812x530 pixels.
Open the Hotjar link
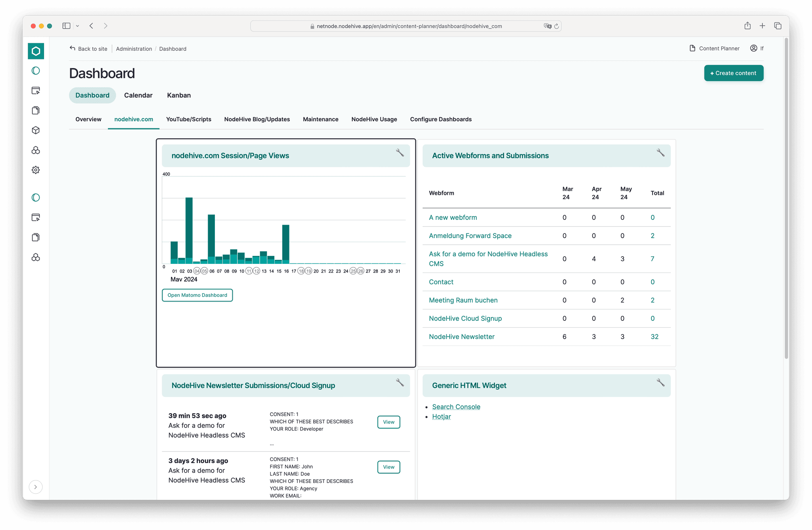[441, 417]
